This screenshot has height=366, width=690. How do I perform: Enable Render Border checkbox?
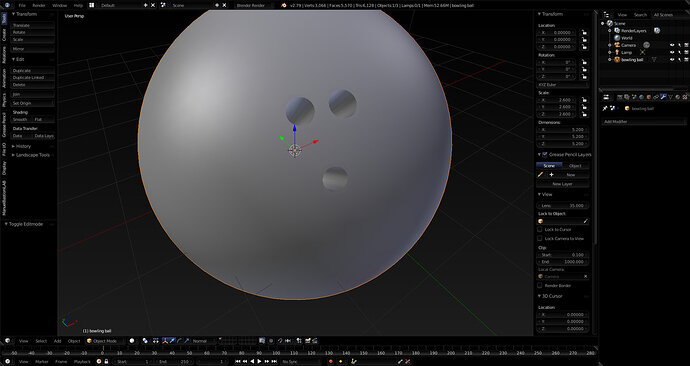[540, 285]
